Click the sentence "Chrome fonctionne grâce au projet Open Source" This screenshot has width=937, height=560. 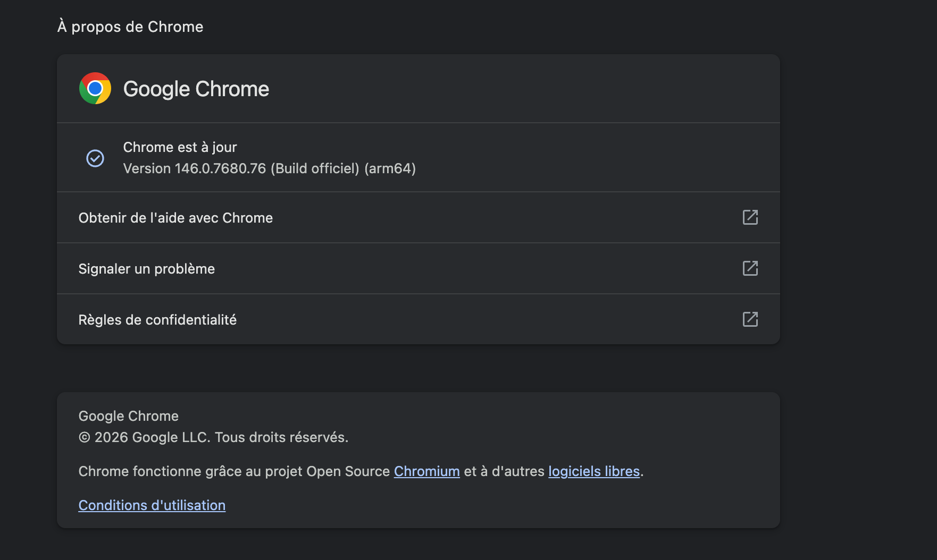(x=234, y=471)
